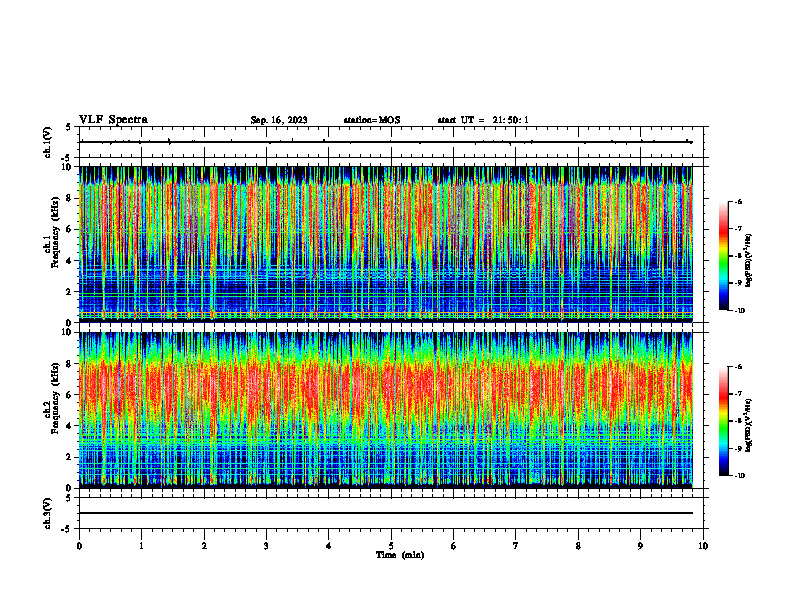The height and width of the screenshot is (612, 792).
Task: Click the 'station=MOS' label
Action: [372, 120]
